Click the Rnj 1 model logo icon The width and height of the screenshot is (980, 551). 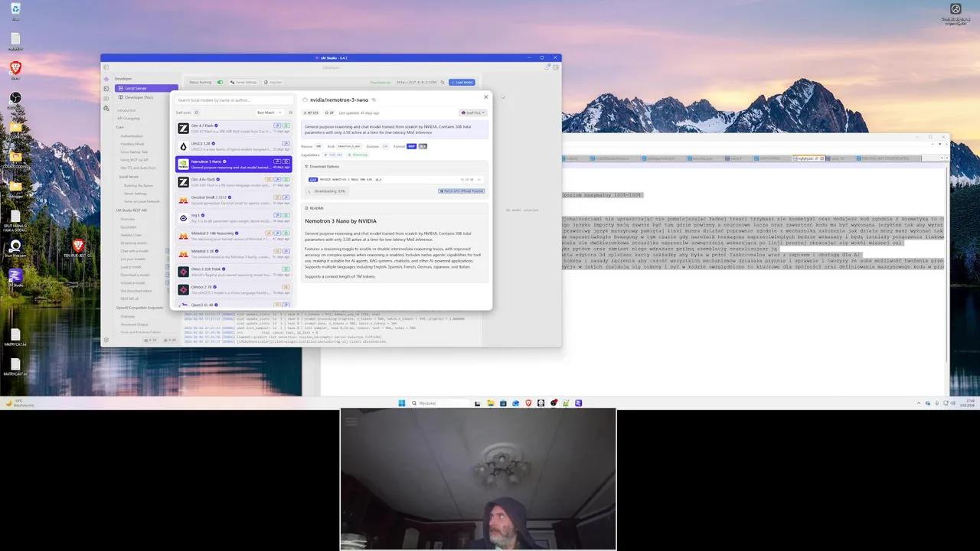pyautogui.click(x=184, y=218)
